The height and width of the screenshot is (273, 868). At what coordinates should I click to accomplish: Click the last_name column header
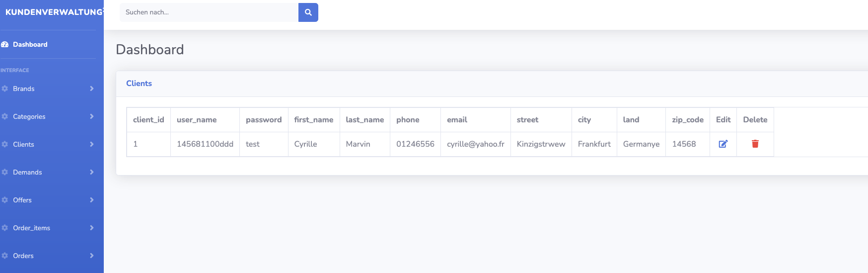pyautogui.click(x=365, y=120)
